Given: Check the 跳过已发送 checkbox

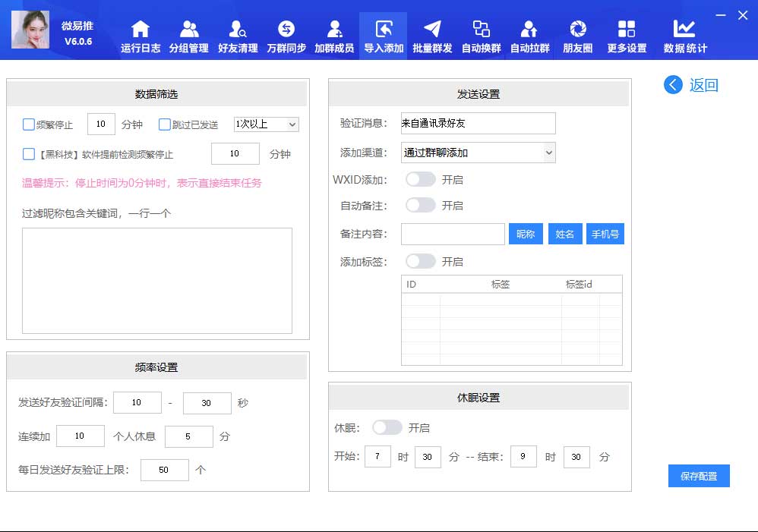Looking at the screenshot, I should 165,124.
